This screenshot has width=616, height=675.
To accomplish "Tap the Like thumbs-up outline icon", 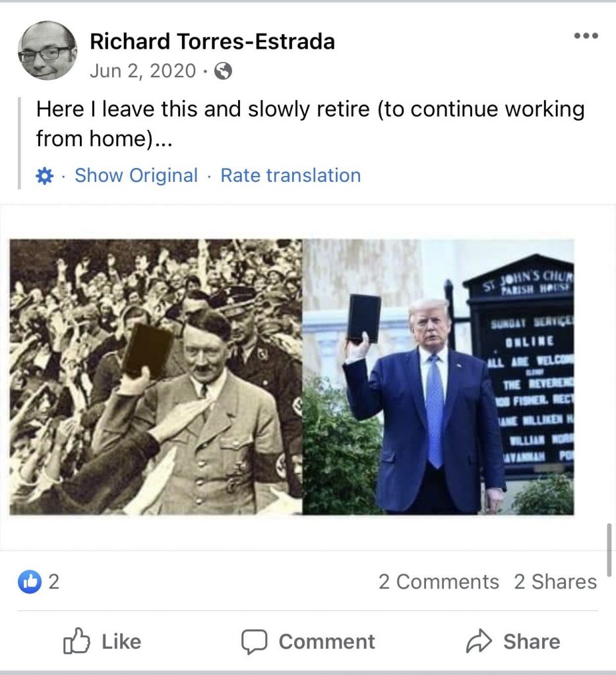I will coord(77,641).
